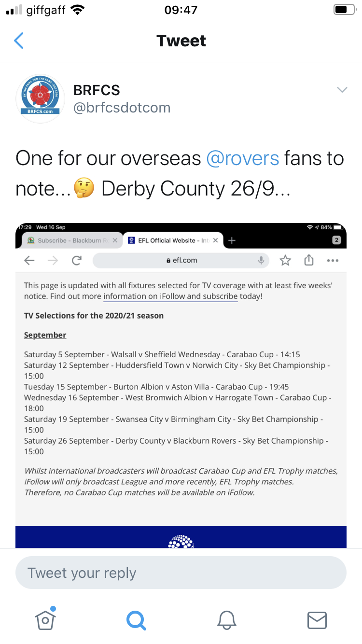The width and height of the screenshot is (362, 644).
Task: Click the share icon in browser screenshot
Action: 309,260
